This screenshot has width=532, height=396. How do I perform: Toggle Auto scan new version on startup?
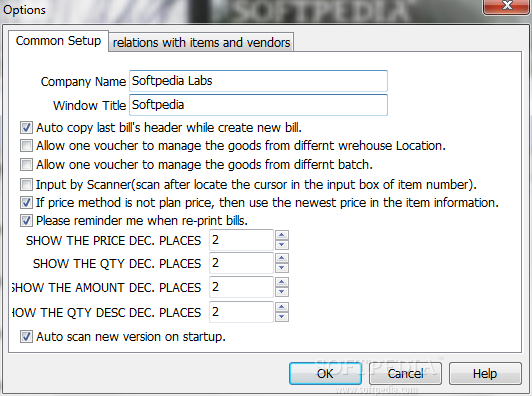[26, 337]
